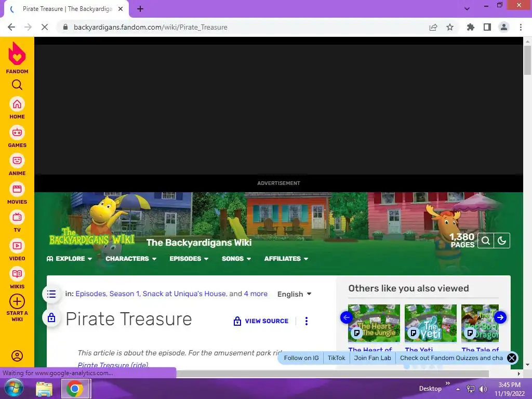The image size is (532, 399).
Task: Expand the tab search chevron
Action: [467, 9]
